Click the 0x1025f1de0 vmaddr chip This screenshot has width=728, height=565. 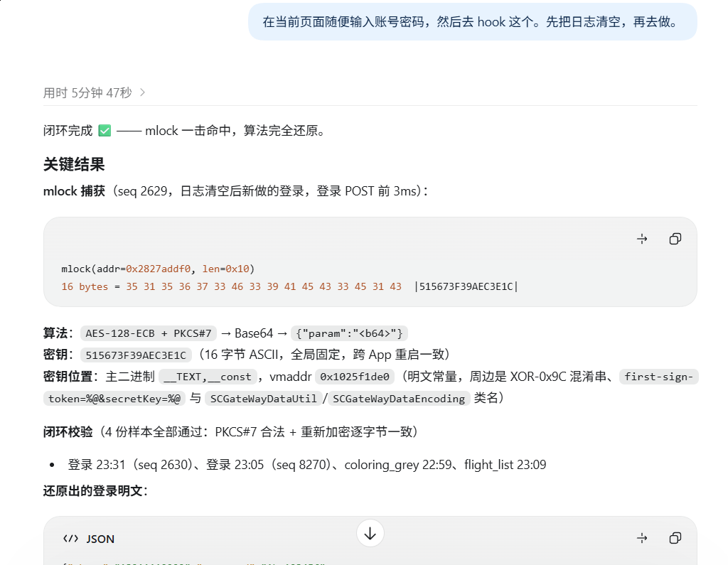point(355,377)
